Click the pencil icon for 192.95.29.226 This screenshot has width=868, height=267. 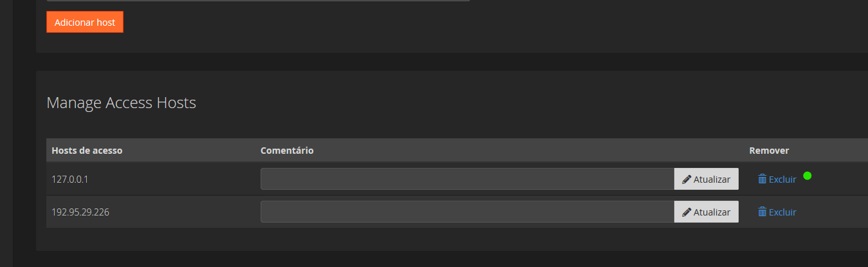687,212
